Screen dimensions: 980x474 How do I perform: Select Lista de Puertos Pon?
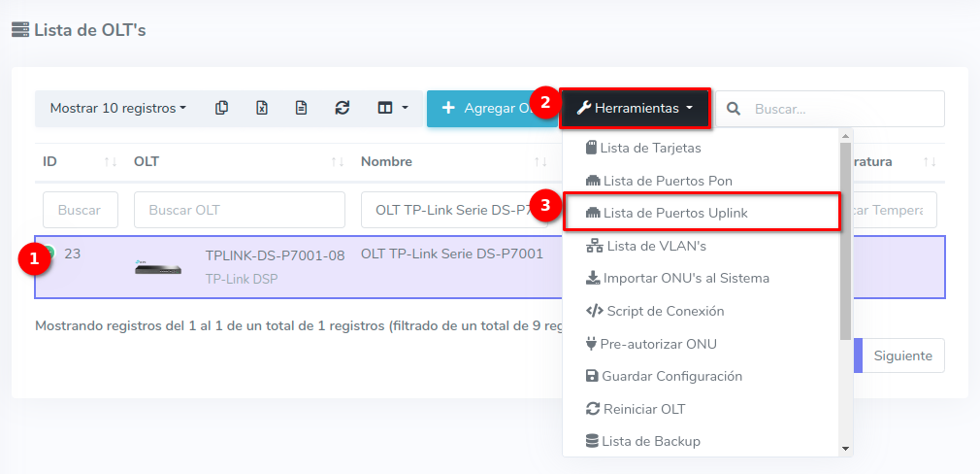pyautogui.click(x=667, y=181)
